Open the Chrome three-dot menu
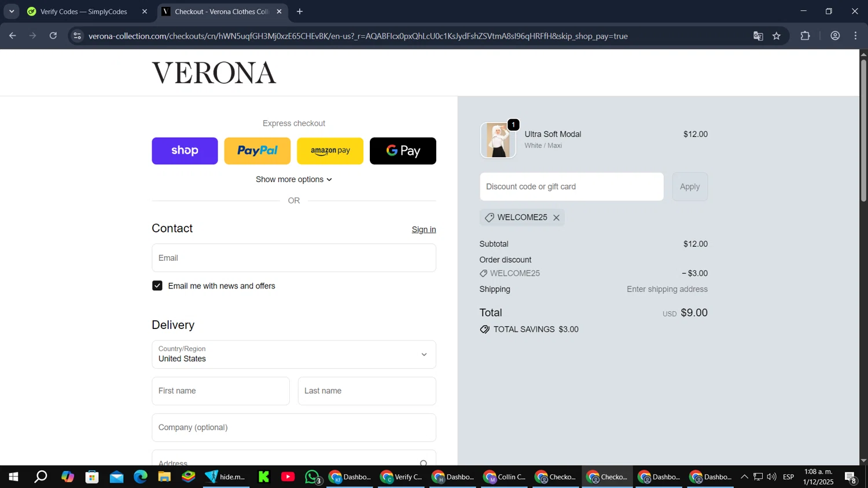The image size is (868, 488). point(856,36)
